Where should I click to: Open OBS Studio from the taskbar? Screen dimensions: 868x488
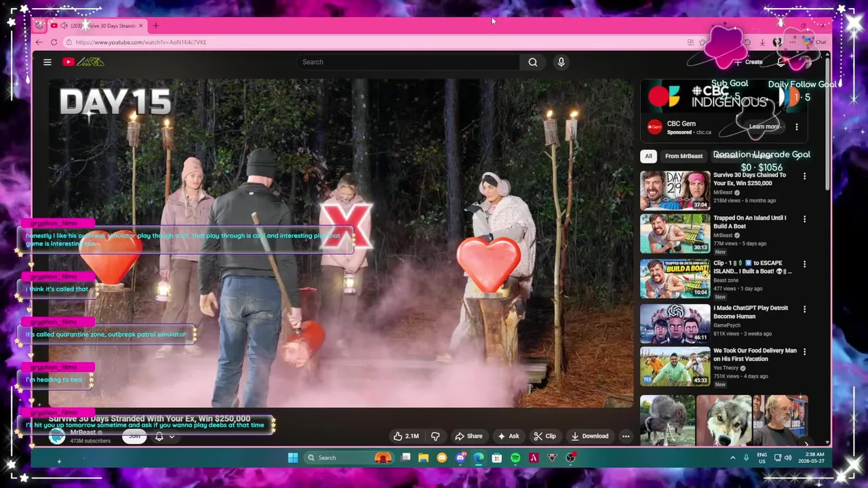click(x=570, y=457)
